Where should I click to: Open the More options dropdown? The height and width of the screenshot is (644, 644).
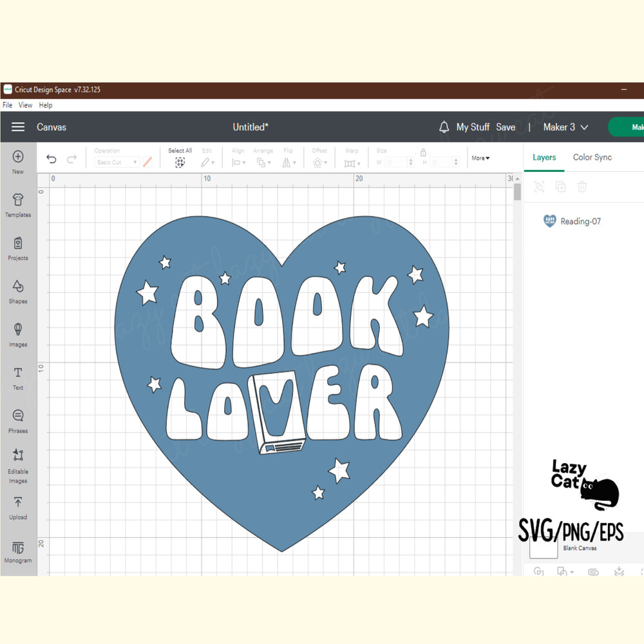[x=480, y=158]
